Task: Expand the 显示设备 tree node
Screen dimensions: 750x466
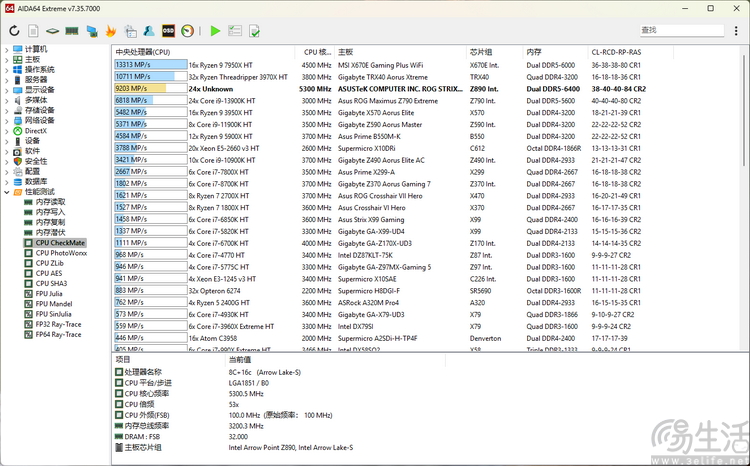Action: click(7, 90)
